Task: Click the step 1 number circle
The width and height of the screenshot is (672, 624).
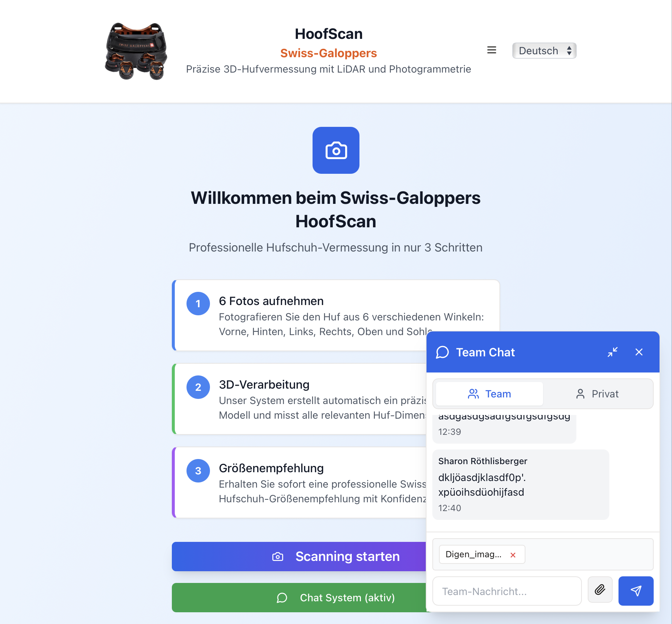Action: 198,304
